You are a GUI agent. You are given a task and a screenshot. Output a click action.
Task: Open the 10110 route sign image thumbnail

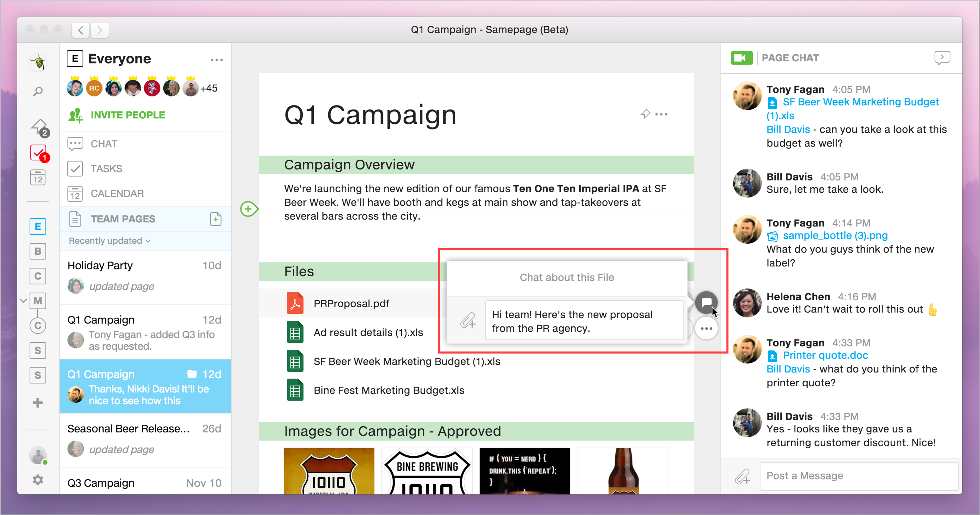pyautogui.click(x=329, y=471)
